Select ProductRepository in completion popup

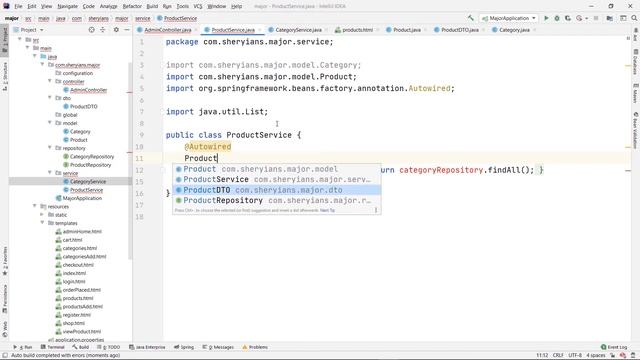277,200
